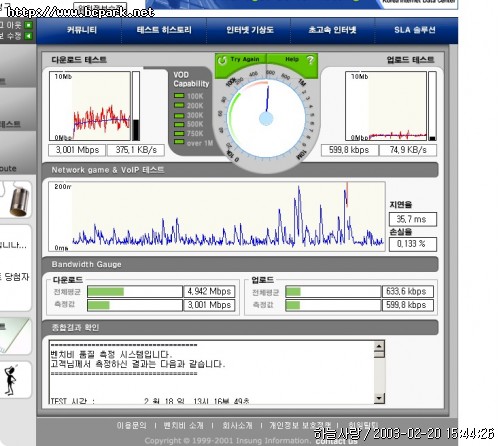The width and height of the screenshot is (500, 446).
Task: Click the VOD 200K indicator light
Action: [x=179, y=105]
